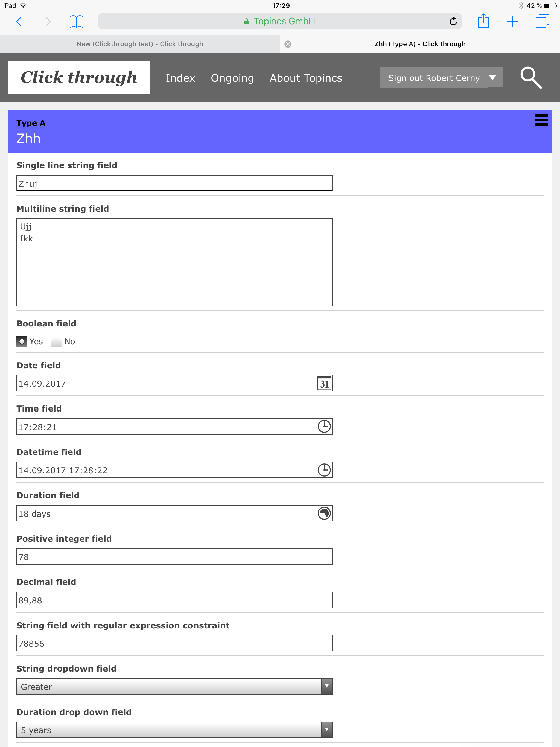Open the Duration drop down showing 5 years
The height and width of the screenshot is (747, 560).
[x=174, y=730]
